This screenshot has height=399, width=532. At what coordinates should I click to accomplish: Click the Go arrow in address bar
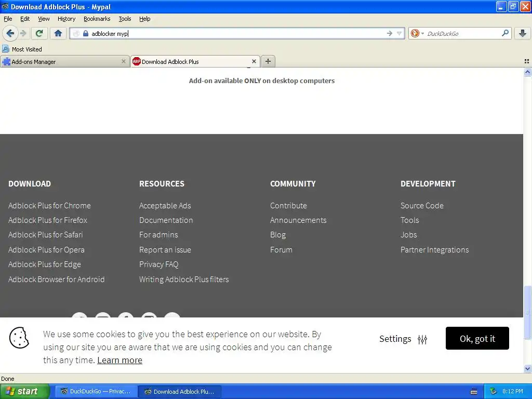tap(390, 33)
